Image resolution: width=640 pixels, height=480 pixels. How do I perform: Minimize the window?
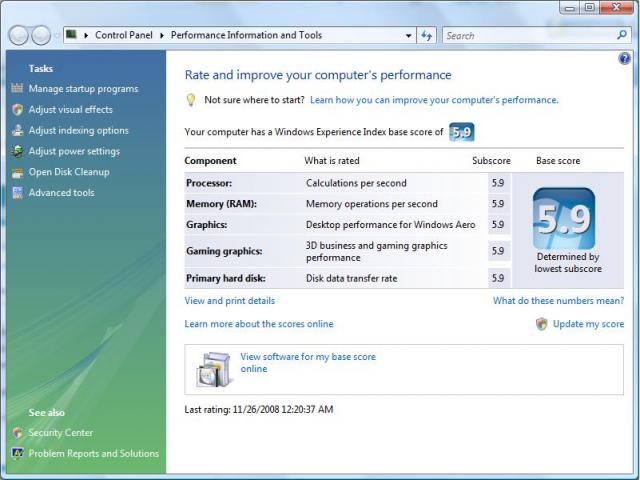(x=570, y=7)
